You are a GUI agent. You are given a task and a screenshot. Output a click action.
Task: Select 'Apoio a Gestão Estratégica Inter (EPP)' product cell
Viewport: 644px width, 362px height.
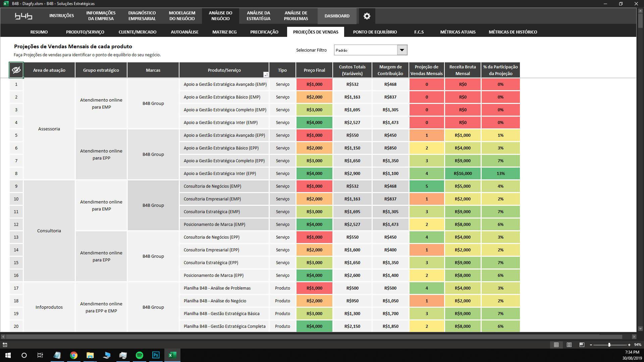click(x=224, y=173)
